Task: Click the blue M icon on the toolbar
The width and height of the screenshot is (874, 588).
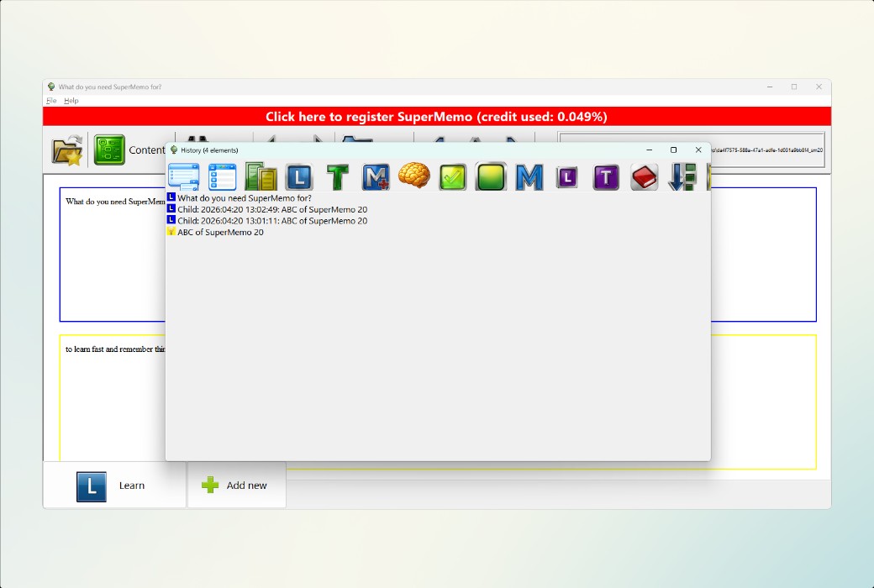Action: 529,176
